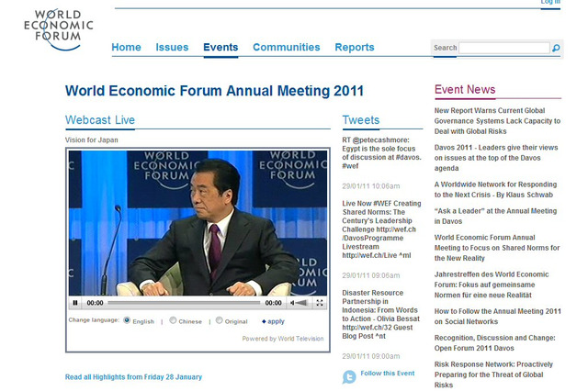
Task: Click the @petecashmore Egypt tweet
Action: click(382, 152)
